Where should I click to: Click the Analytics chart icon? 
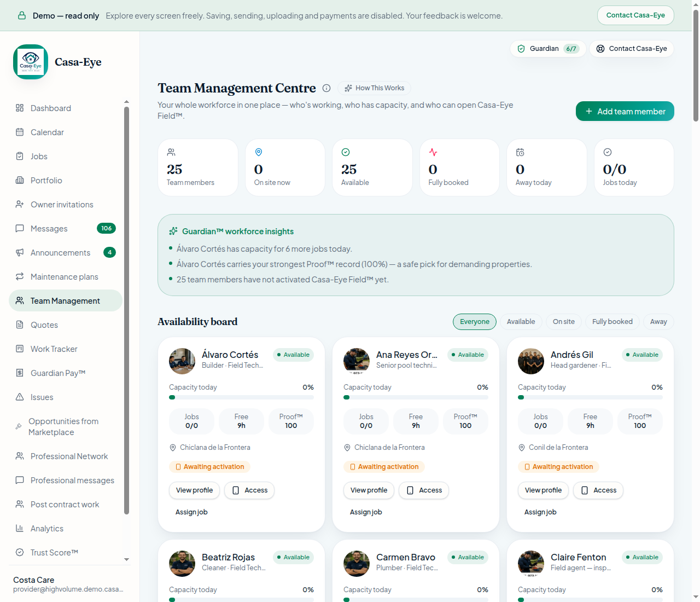coord(20,528)
